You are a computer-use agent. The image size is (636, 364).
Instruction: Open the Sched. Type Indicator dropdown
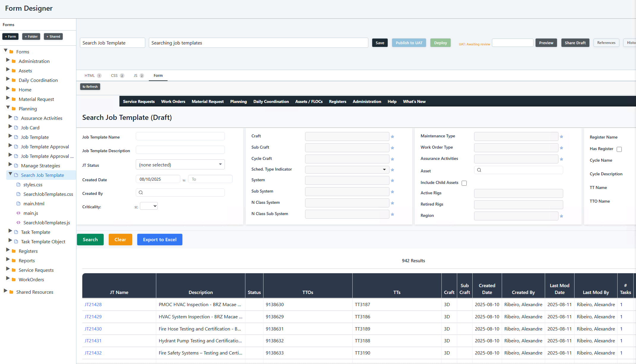[384, 169]
